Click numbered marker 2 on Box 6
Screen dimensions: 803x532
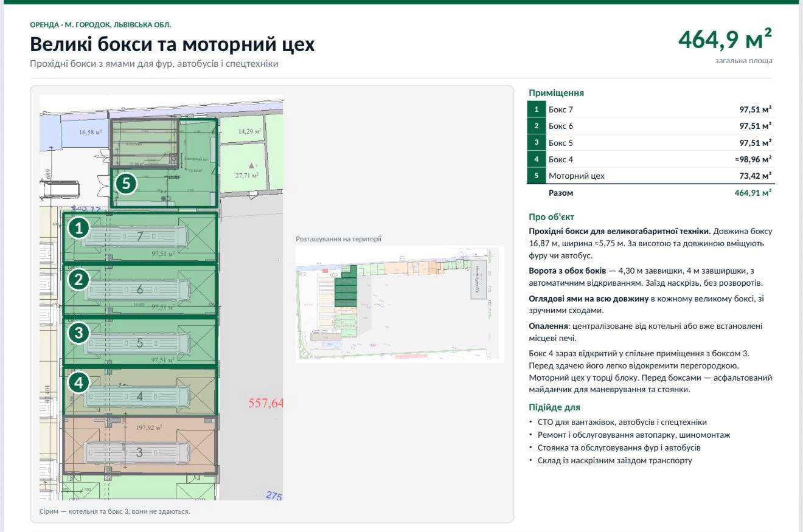79,280
